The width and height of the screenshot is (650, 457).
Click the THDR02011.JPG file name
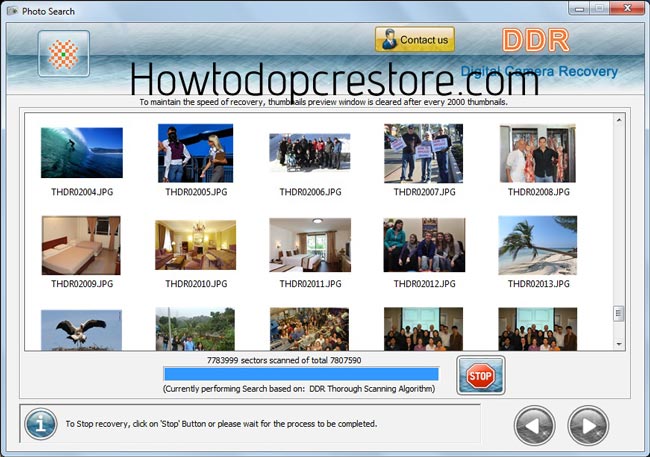[310, 284]
